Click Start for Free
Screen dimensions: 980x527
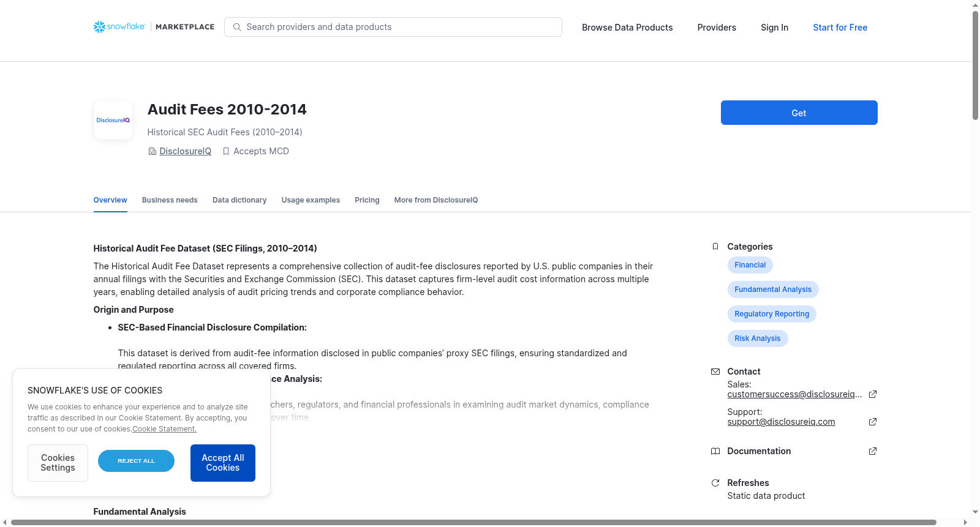(840, 28)
